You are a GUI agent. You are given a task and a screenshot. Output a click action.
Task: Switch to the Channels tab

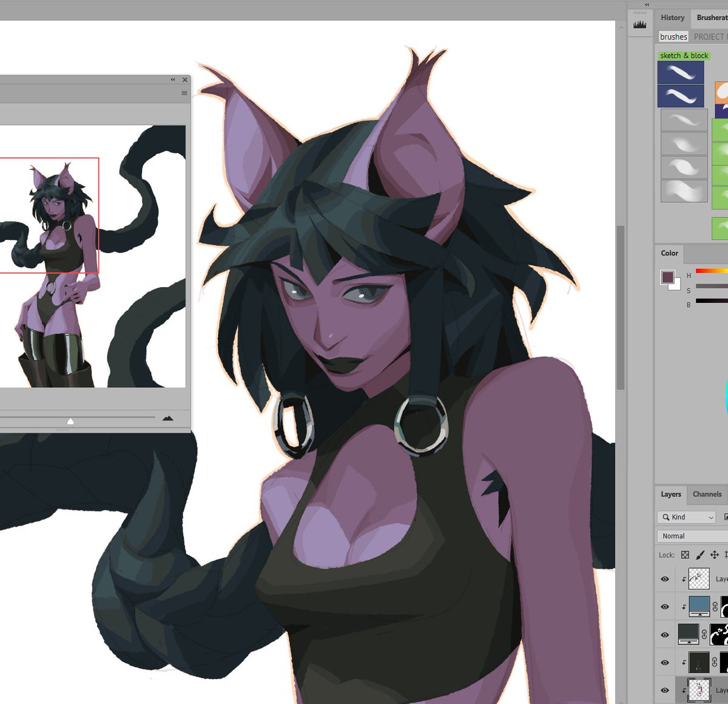(x=707, y=494)
